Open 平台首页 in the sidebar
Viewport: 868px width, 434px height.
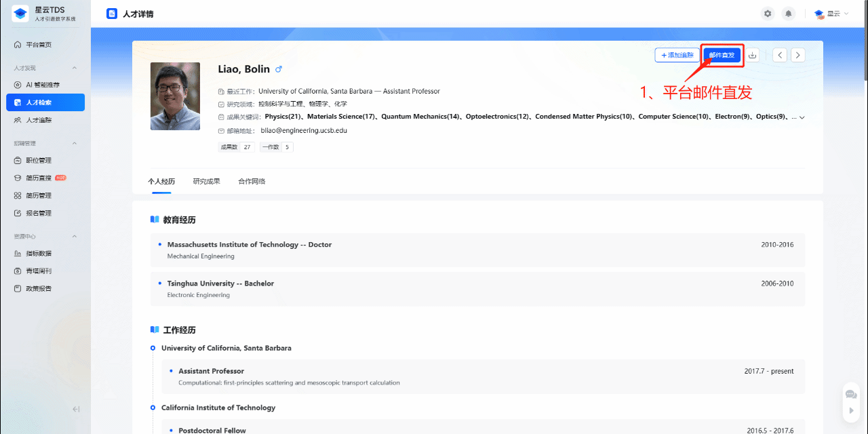click(45, 45)
